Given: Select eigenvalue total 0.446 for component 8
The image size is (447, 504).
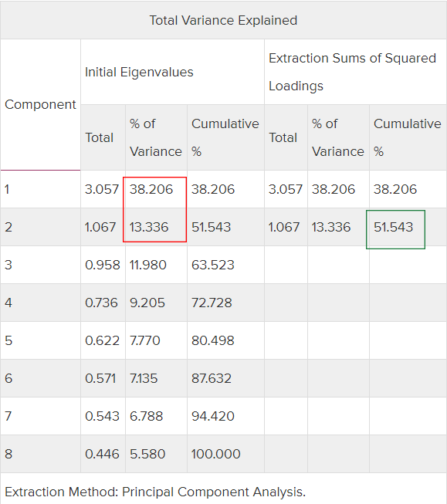Looking at the screenshot, I should point(102,454).
